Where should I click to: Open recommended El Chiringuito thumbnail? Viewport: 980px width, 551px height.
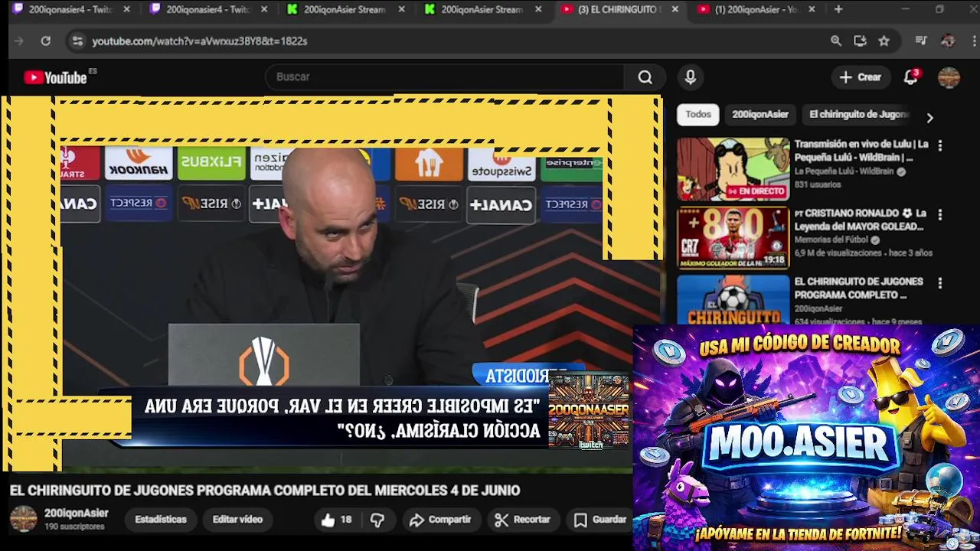pyautogui.click(x=733, y=299)
